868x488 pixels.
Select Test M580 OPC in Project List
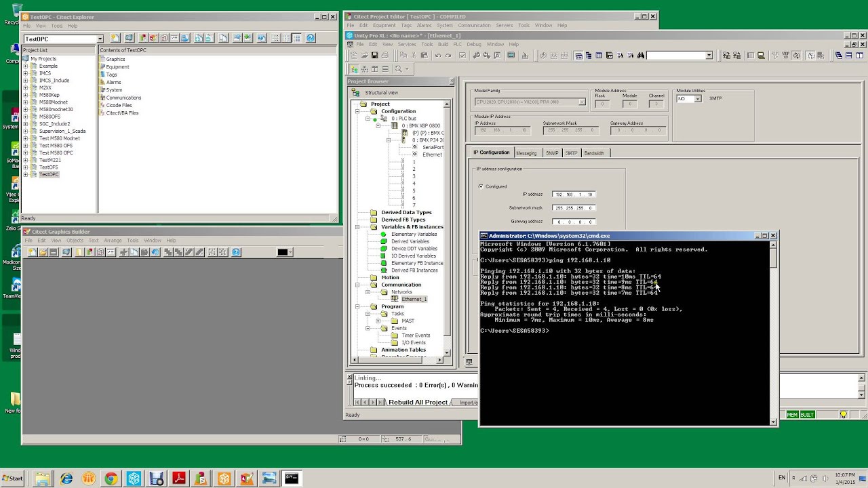pos(56,152)
